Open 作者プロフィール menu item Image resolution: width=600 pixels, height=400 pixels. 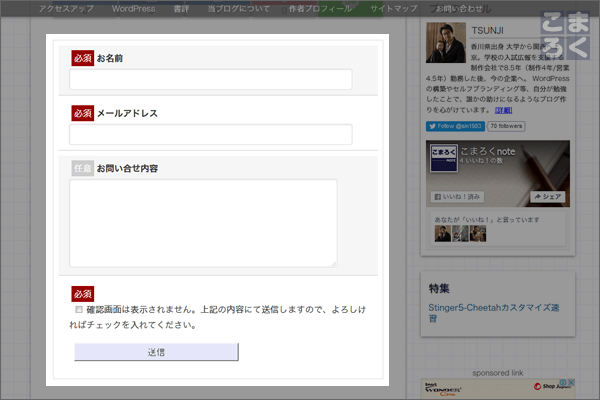click(x=320, y=8)
